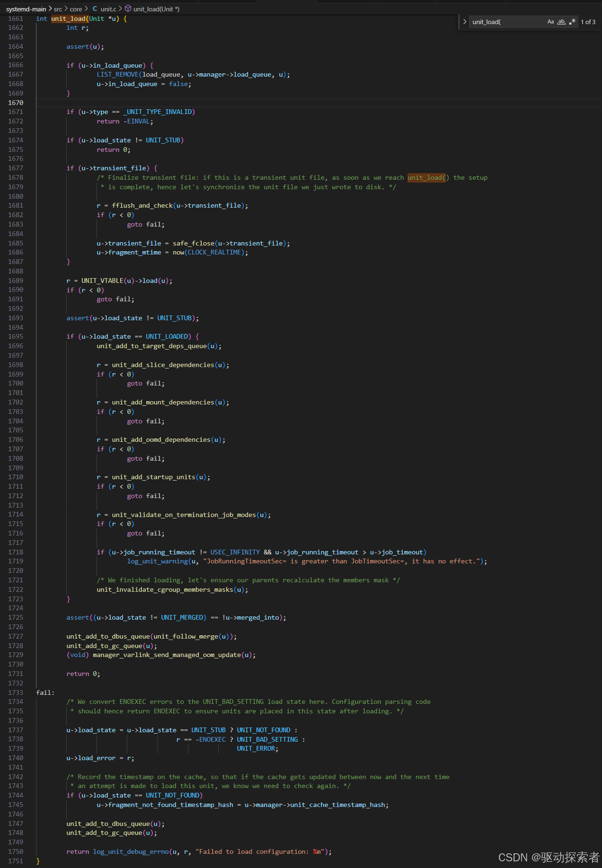The height and width of the screenshot is (868, 602).
Task: Toggle Match Whole Word in find widget
Action: (561, 22)
